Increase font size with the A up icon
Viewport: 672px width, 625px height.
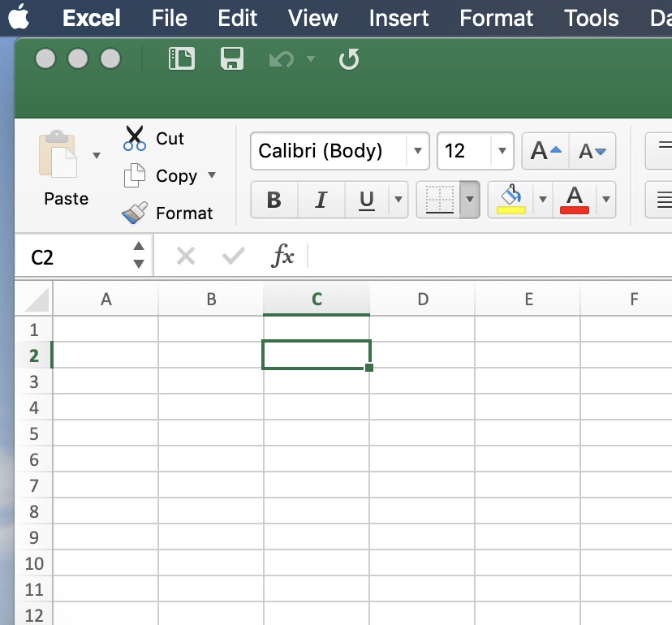pyautogui.click(x=545, y=151)
